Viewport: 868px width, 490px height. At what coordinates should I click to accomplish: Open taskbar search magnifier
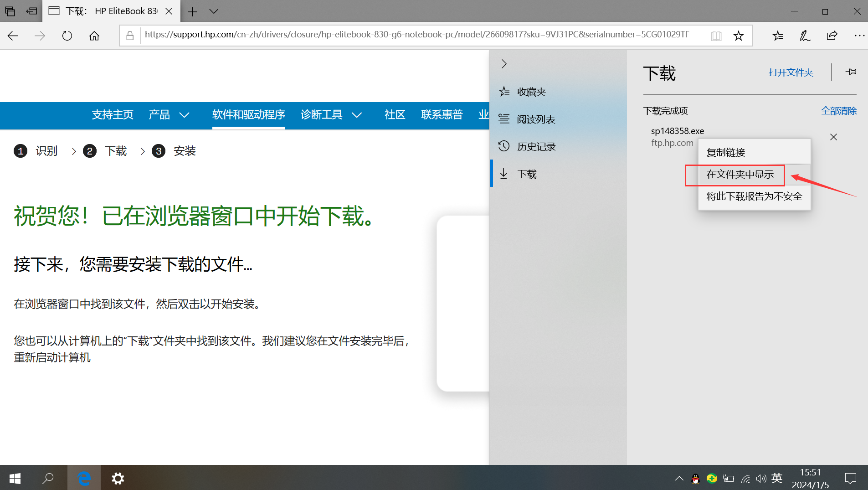click(x=48, y=478)
